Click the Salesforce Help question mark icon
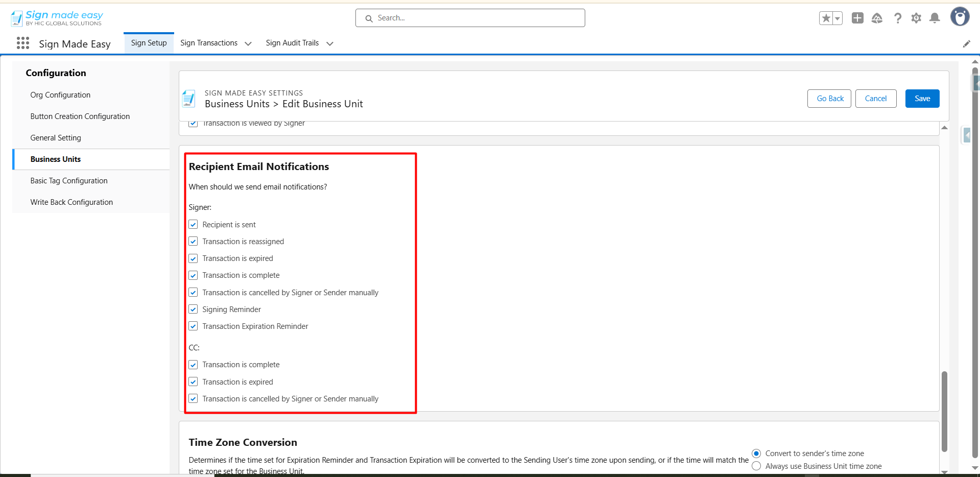The height and width of the screenshot is (477, 980). [897, 18]
